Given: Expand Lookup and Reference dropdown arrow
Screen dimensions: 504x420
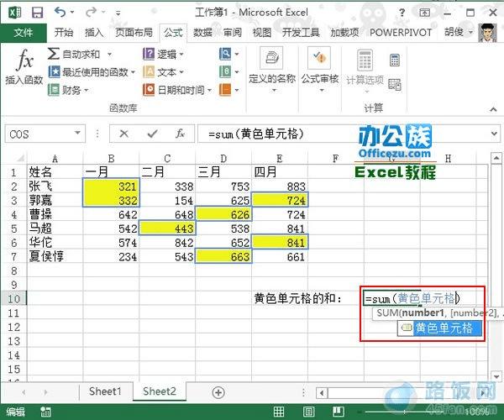Looking at the screenshot, I should coord(237,54).
